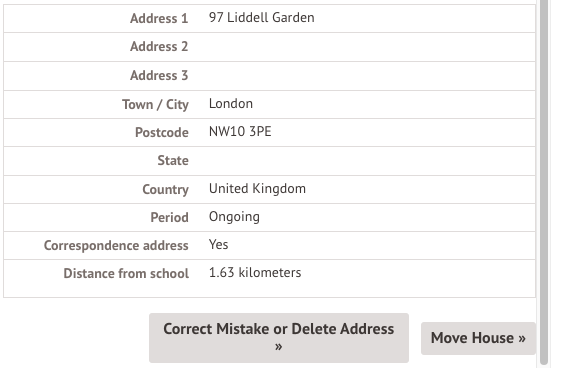Click the Distance from school label
Screen dimensions: 564x375
[x=126, y=274]
